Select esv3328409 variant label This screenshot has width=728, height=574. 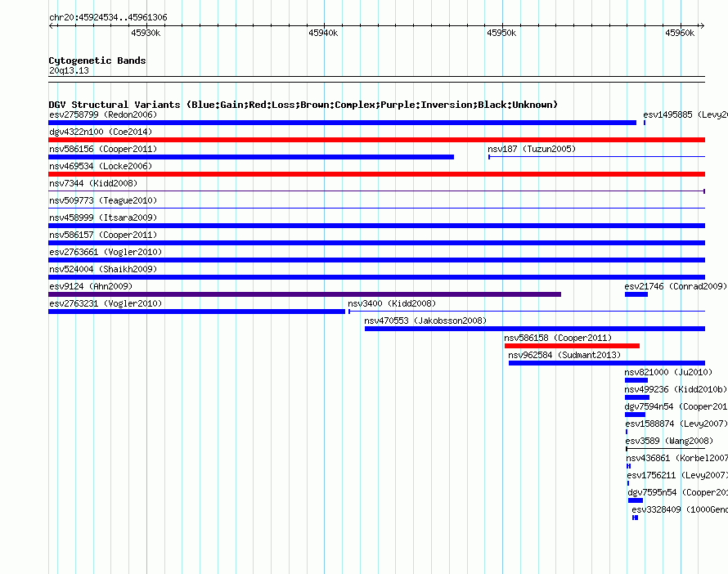[680, 509]
